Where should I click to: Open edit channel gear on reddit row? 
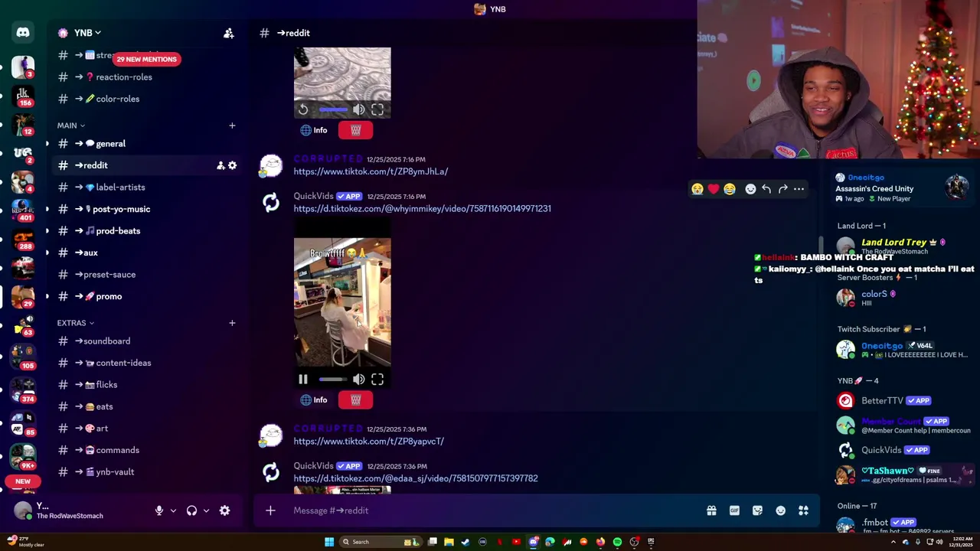click(x=232, y=165)
